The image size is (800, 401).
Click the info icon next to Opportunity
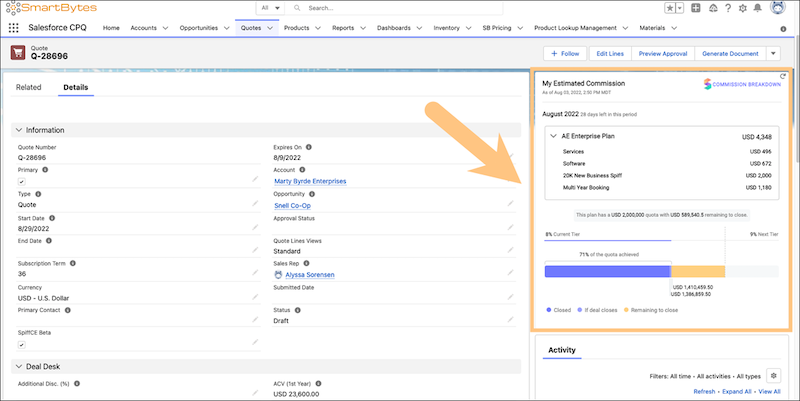click(312, 194)
